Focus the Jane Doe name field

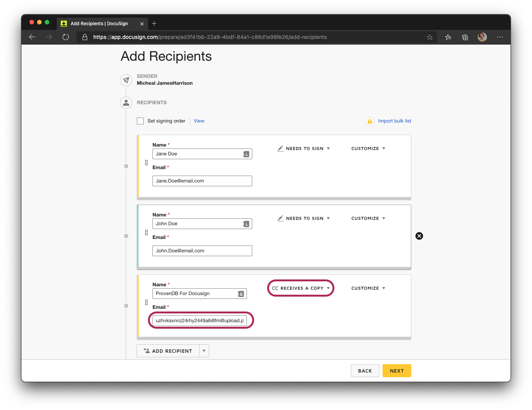[202, 154]
